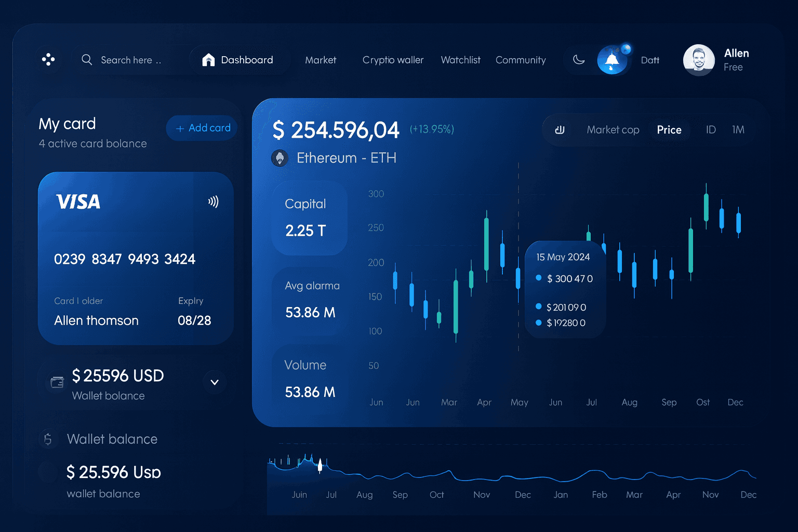
Task: Click the search magnifier icon
Action: [87, 60]
